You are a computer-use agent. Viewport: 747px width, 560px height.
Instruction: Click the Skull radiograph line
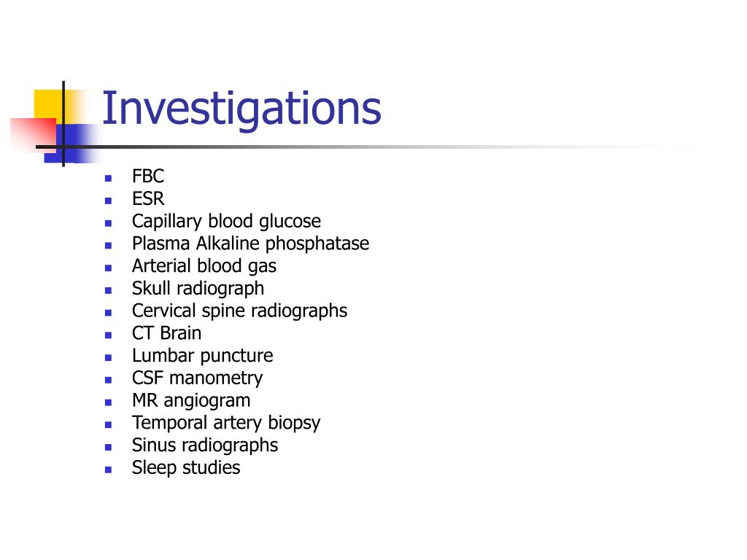(x=198, y=289)
